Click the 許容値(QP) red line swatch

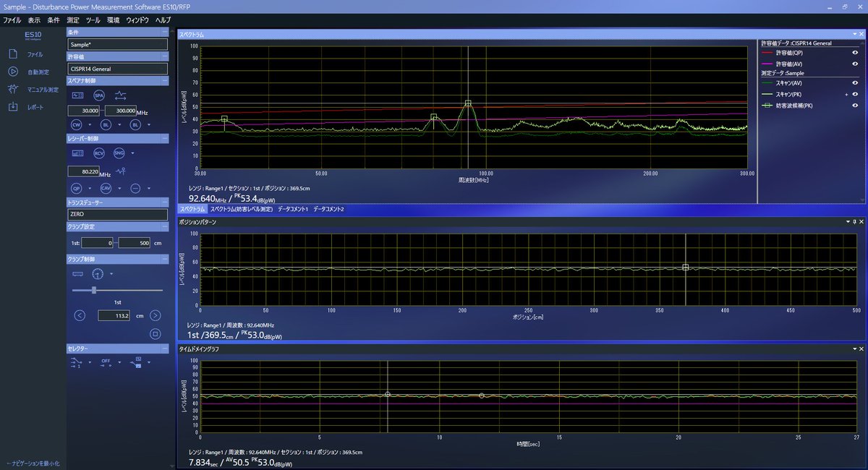(x=767, y=53)
